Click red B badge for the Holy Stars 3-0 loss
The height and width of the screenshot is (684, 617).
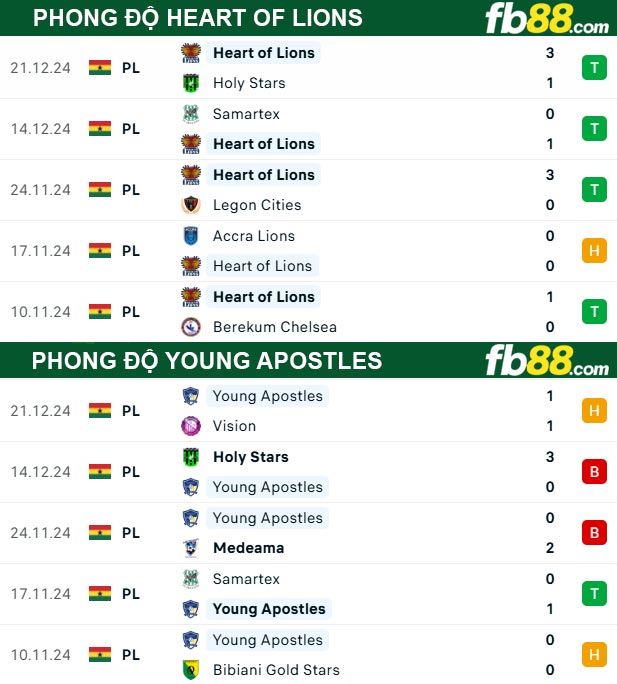point(594,472)
